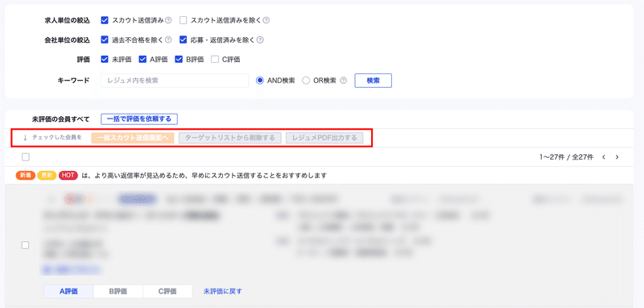
Task: Click the 検索 button
Action: pos(373,81)
